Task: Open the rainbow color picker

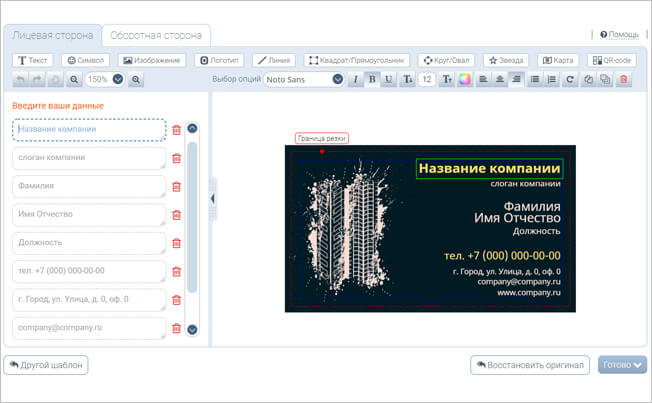Action: pyautogui.click(x=464, y=79)
